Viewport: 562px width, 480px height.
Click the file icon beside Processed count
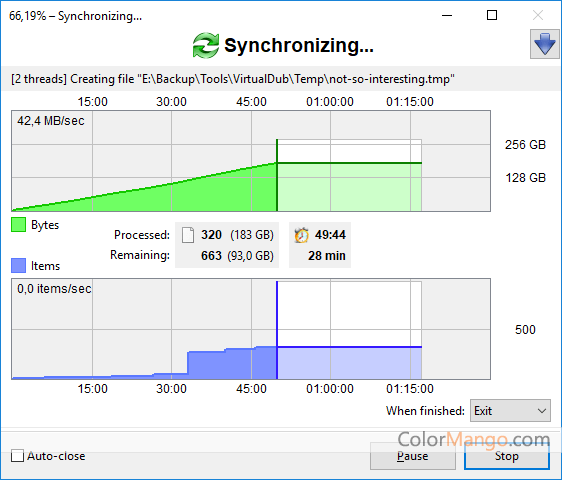(188, 235)
